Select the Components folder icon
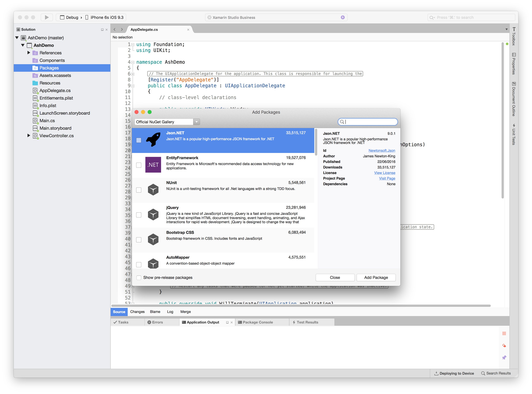 click(35, 60)
